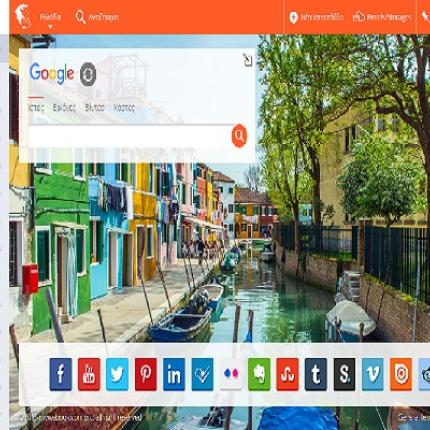Open the Facebook icon
Viewport: 430px width, 430px height.
tap(61, 374)
